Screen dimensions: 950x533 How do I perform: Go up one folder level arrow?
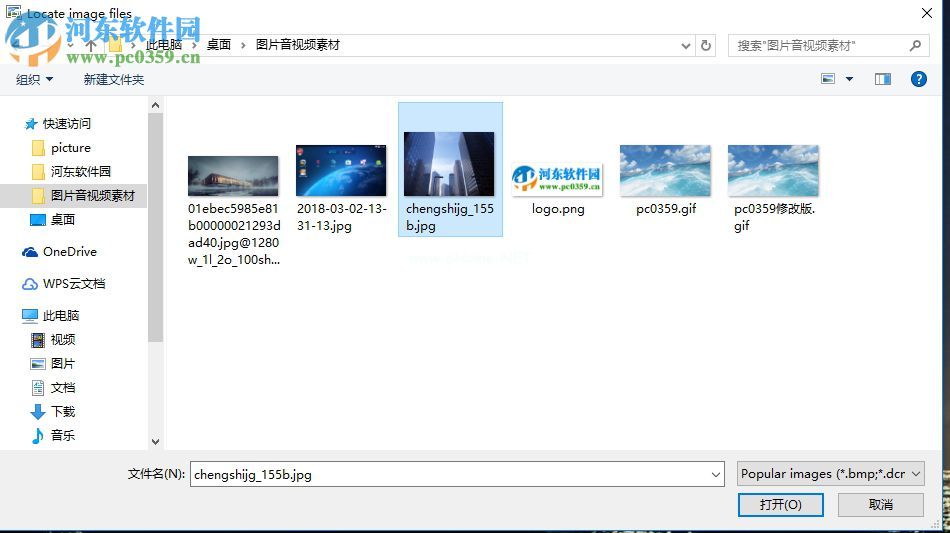tap(91, 46)
